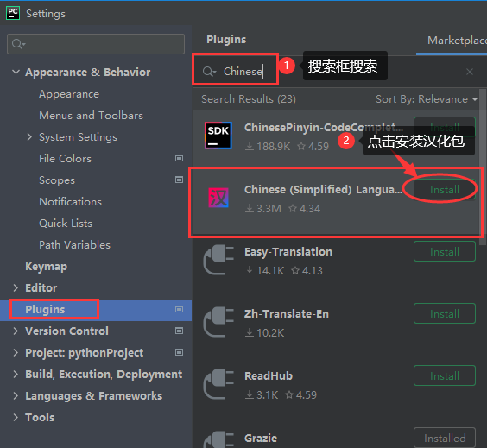Install the Easy-Translation plugin
This screenshot has width=487, height=448.
[445, 251]
